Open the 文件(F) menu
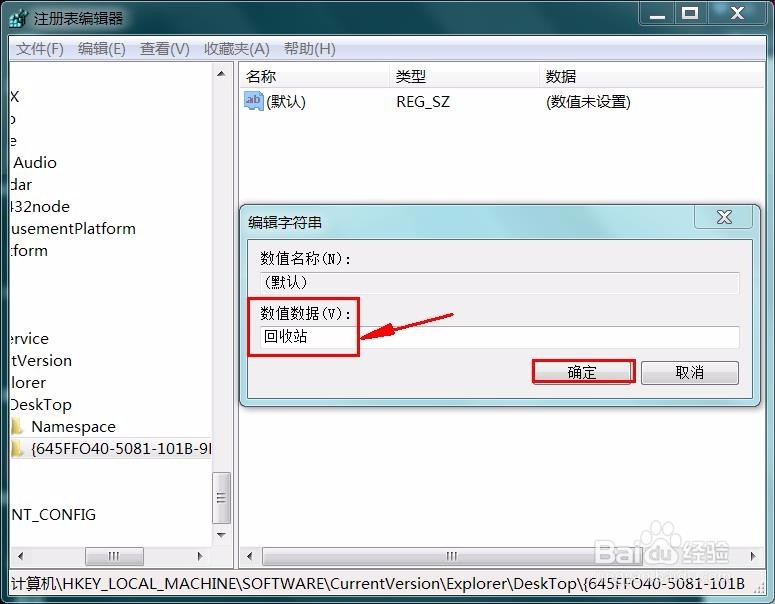 40,49
